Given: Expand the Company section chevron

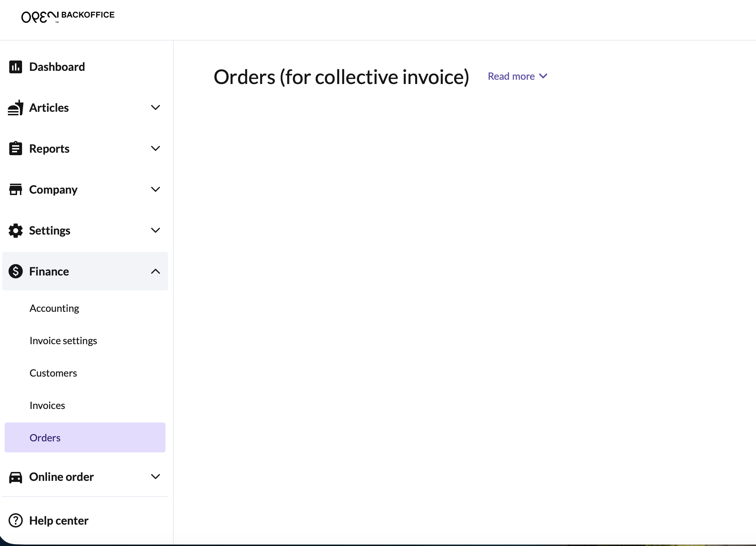Looking at the screenshot, I should (156, 189).
